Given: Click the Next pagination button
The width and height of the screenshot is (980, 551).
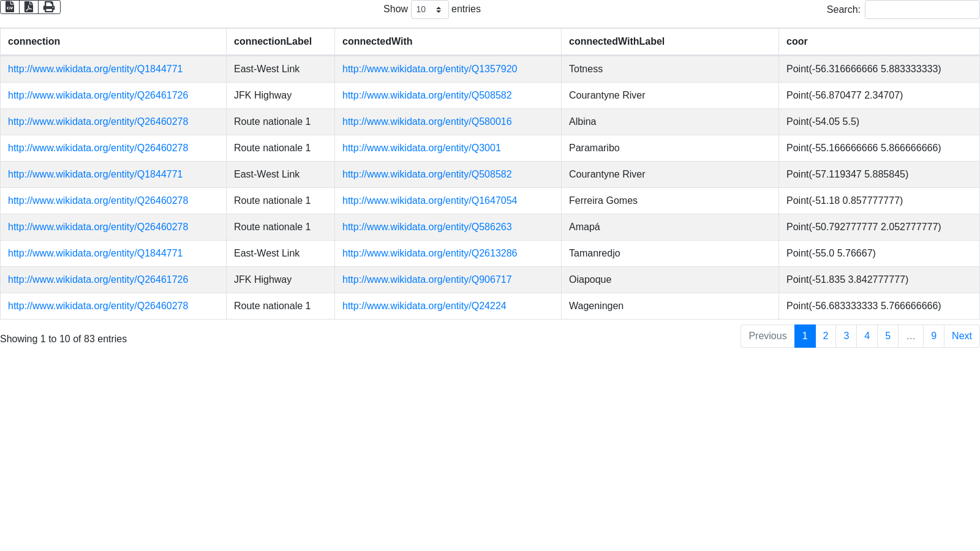Looking at the screenshot, I should 962,336.
